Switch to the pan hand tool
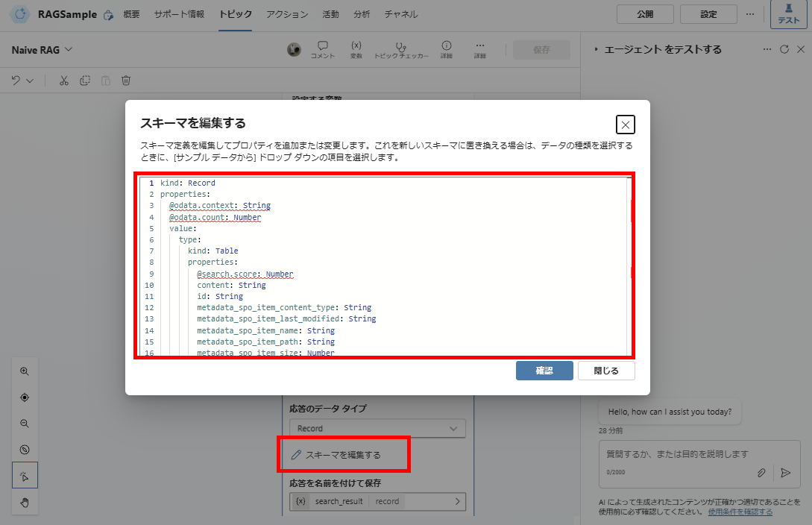812x525 pixels. pyautogui.click(x=25, y=502)
